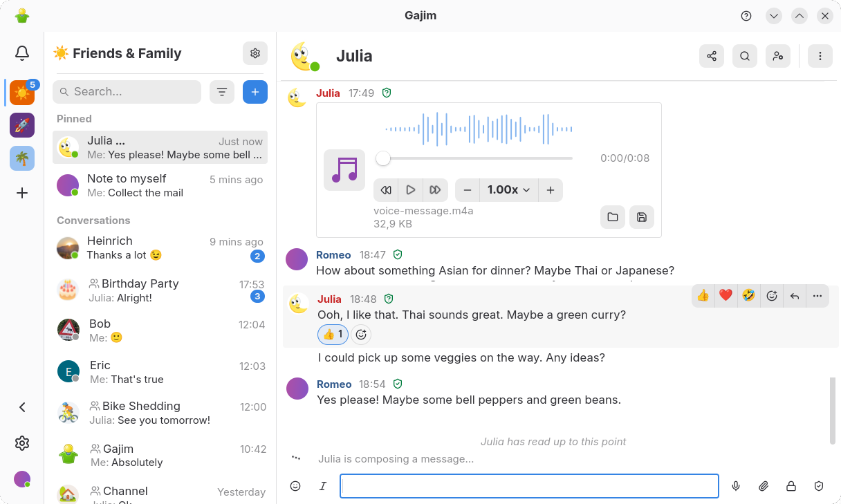Screen dimensions: 841x504
Task: Open the conversation filter dropdown
Action: [x=222, y=91]
